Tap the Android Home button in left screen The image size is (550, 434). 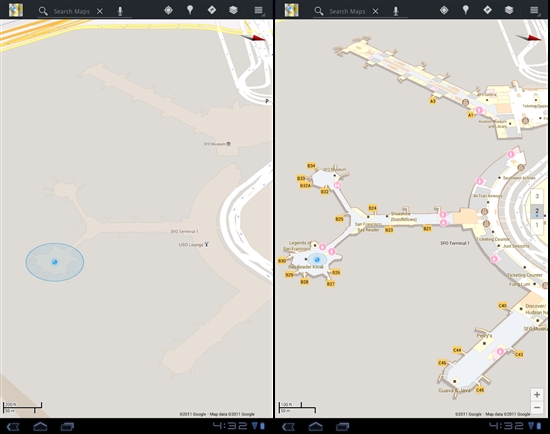pos(40,426)
